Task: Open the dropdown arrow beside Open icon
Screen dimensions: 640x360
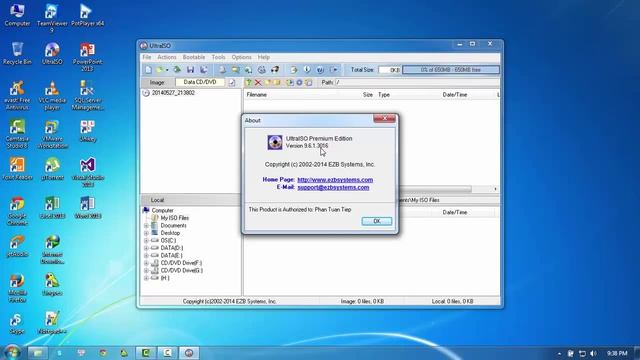Action: pos(167,70)
